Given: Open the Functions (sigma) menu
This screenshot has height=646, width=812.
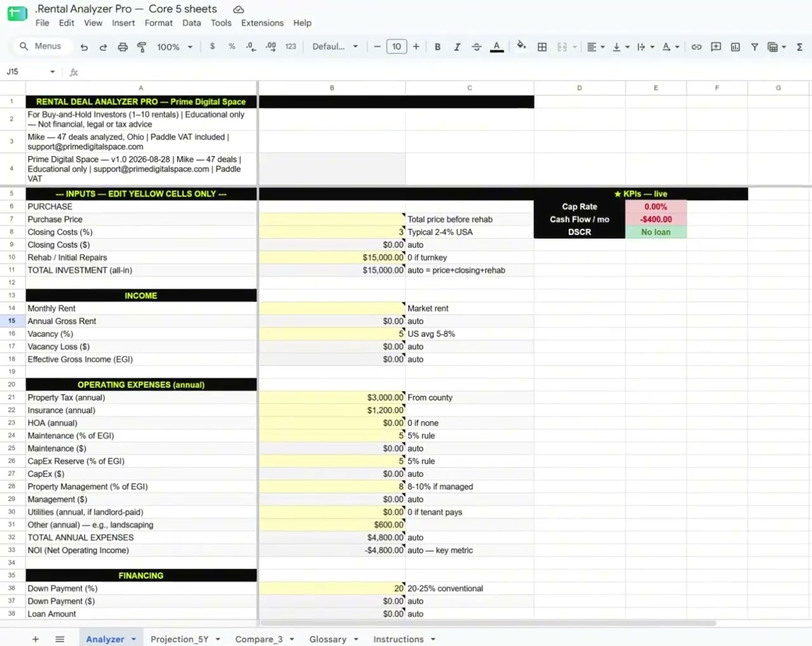Looking at the screenshot, I should 799,47.
